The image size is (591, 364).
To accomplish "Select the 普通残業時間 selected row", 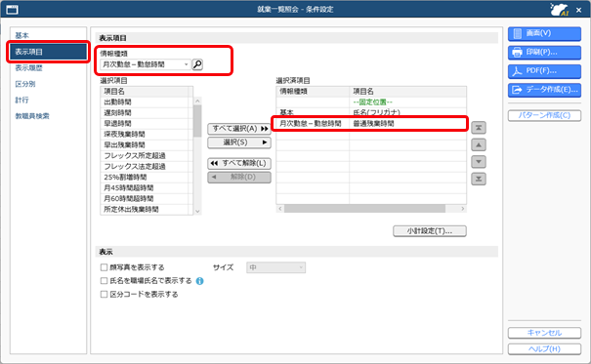I will point(371,124).
